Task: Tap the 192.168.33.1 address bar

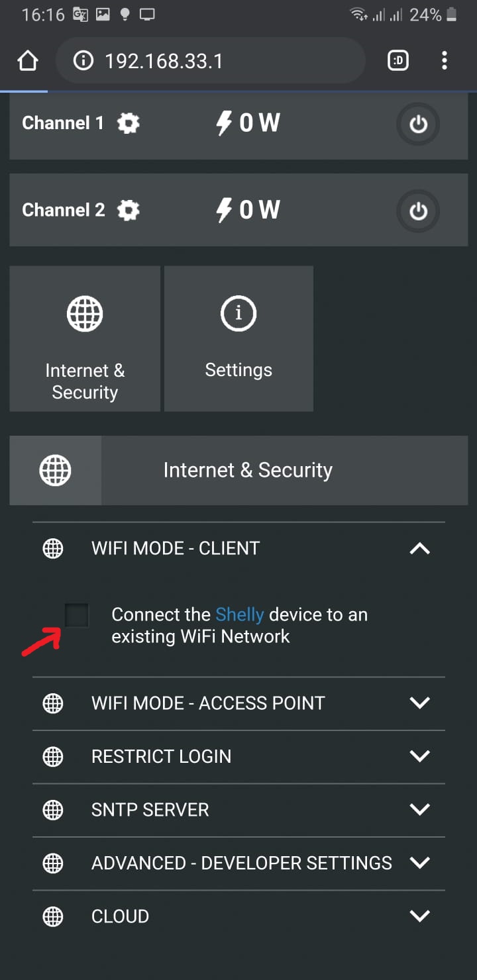Action: (x=211, y=62)
